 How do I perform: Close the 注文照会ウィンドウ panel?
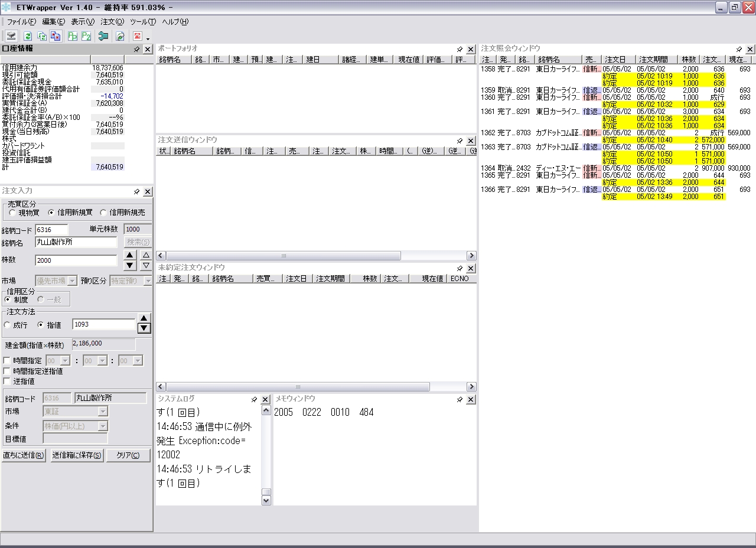(x=750, y=49)
